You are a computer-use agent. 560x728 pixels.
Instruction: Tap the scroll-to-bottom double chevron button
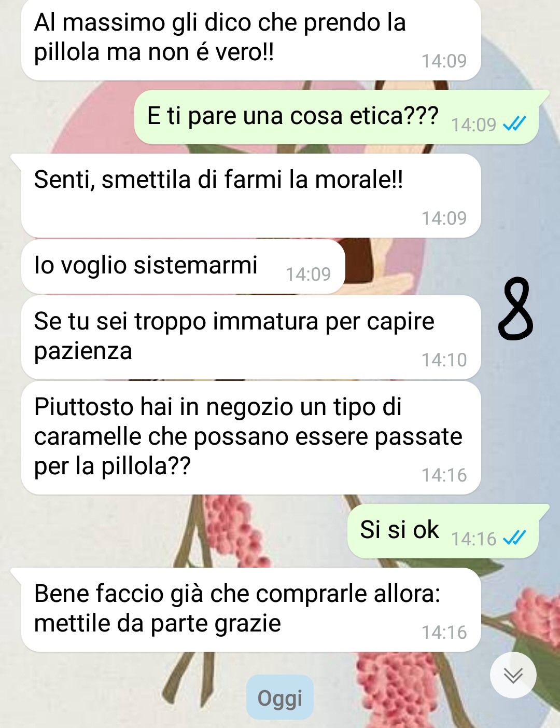pyautogui.click(x=513, y=675)
